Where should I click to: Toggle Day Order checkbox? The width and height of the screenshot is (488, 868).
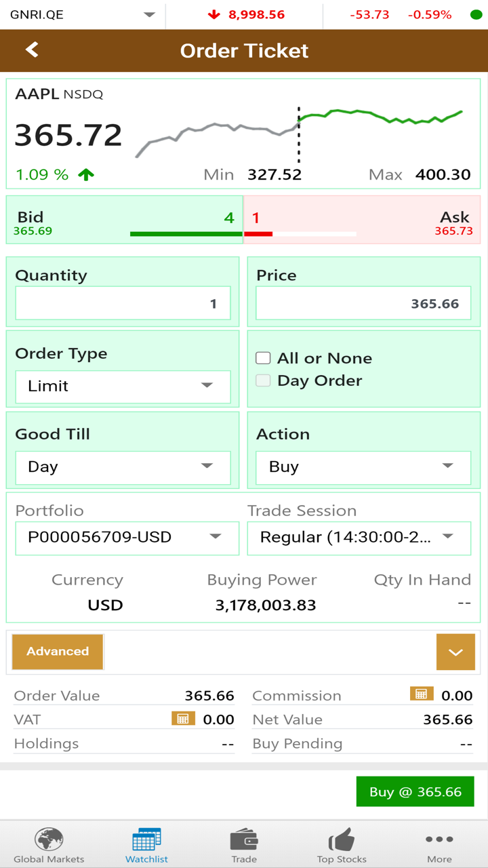[x=263, y=380]
